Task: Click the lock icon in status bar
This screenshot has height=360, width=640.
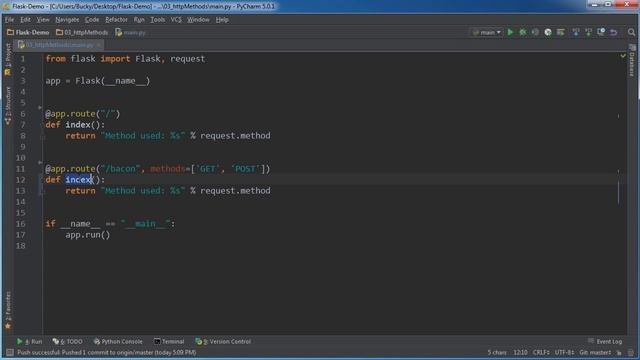Action: (619, 352)
